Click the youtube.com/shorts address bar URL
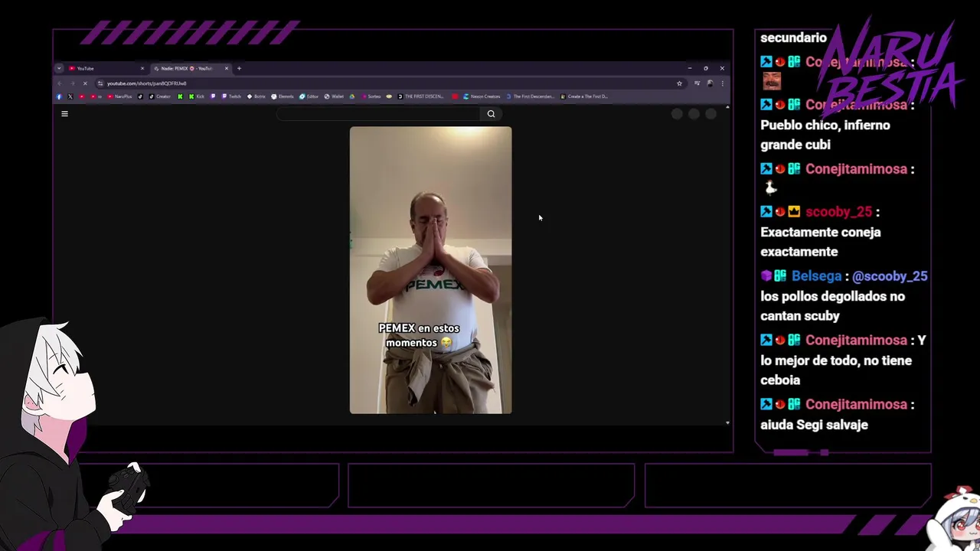 pyautogui.click(x=147, y=83)
